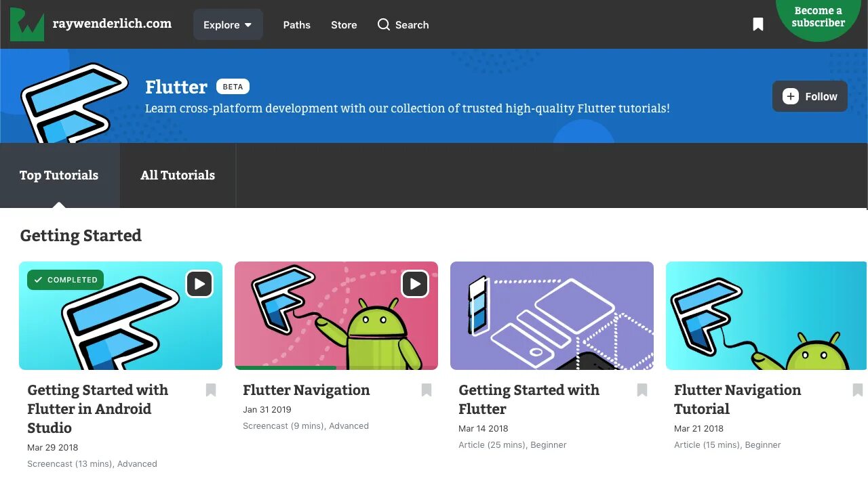Open the Flutter Navigation Tutorial thumbnail image

click(x=766, y=316)
